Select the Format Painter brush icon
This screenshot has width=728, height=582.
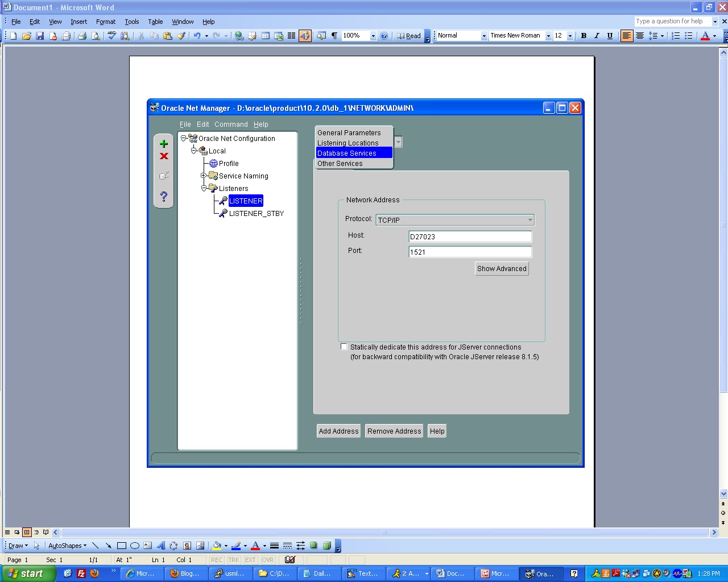181,36
